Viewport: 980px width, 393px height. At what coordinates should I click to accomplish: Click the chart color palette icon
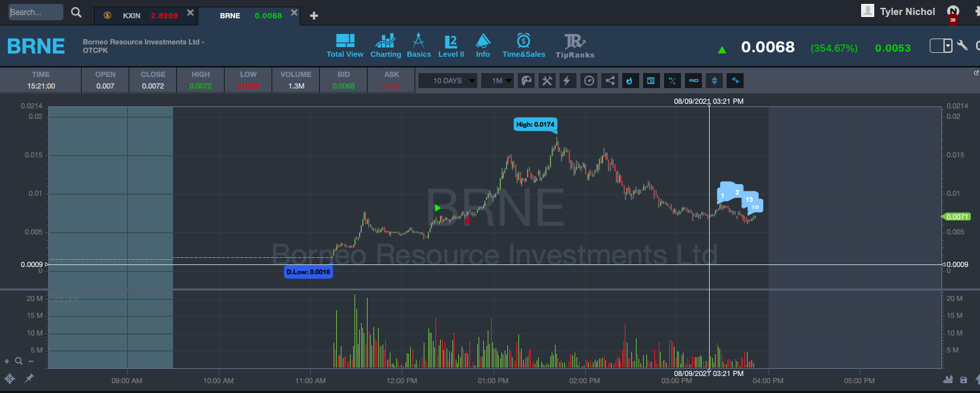(526, 81)
